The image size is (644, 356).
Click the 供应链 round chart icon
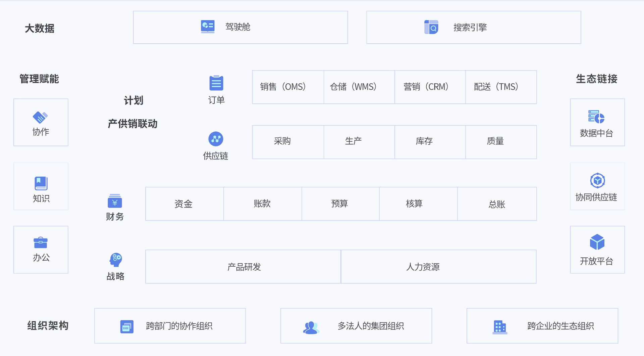pyautogui.click(x=216, y=139)
